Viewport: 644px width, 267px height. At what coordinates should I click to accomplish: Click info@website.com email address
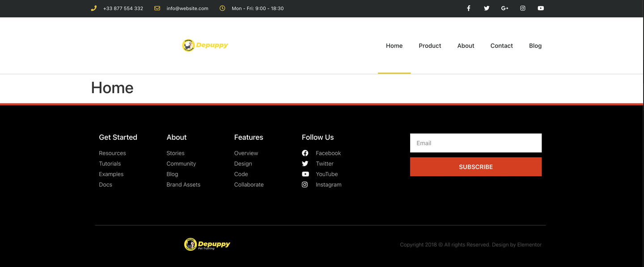pos(187,9)
